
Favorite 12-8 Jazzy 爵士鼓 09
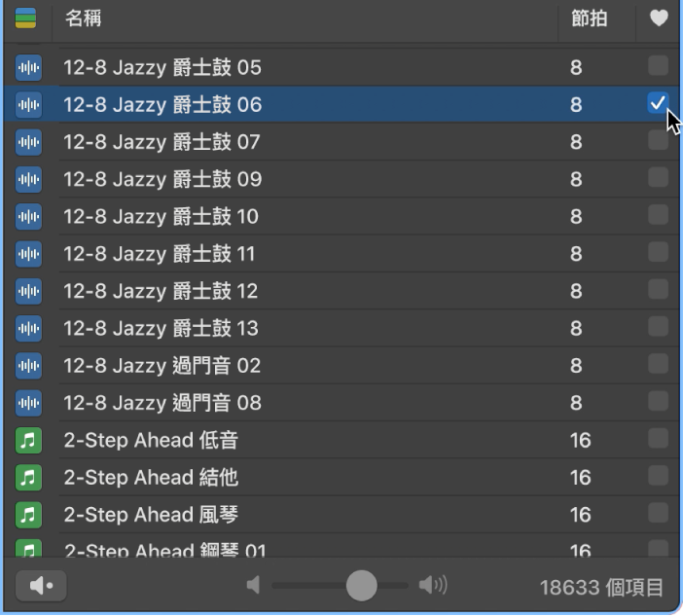(658, 177)
